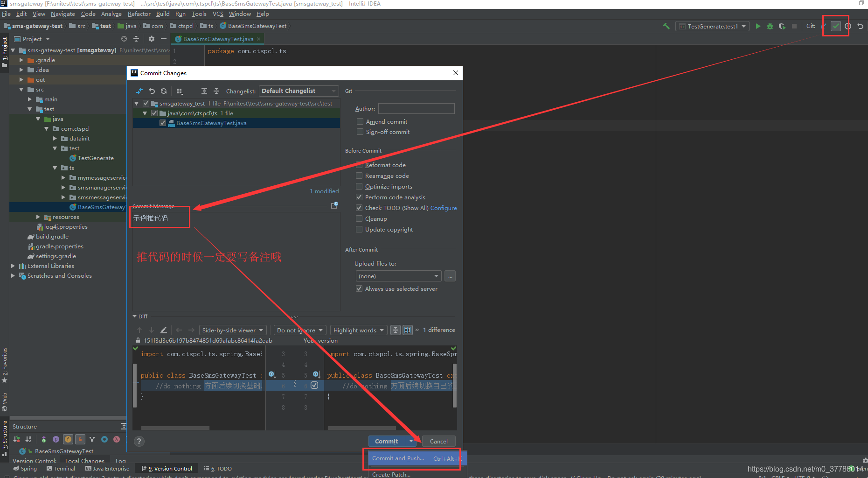Click the Commit button

[387, 441]
